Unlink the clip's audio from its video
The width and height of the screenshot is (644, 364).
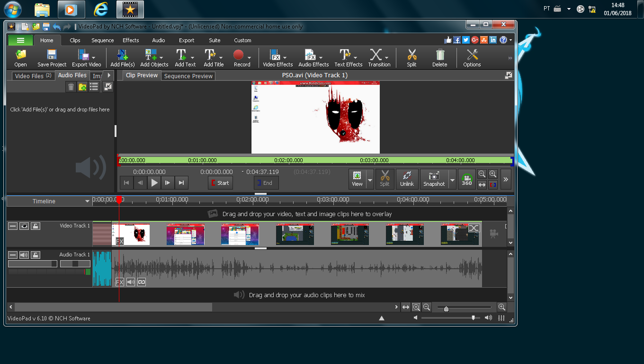click(x=407, y=179)
